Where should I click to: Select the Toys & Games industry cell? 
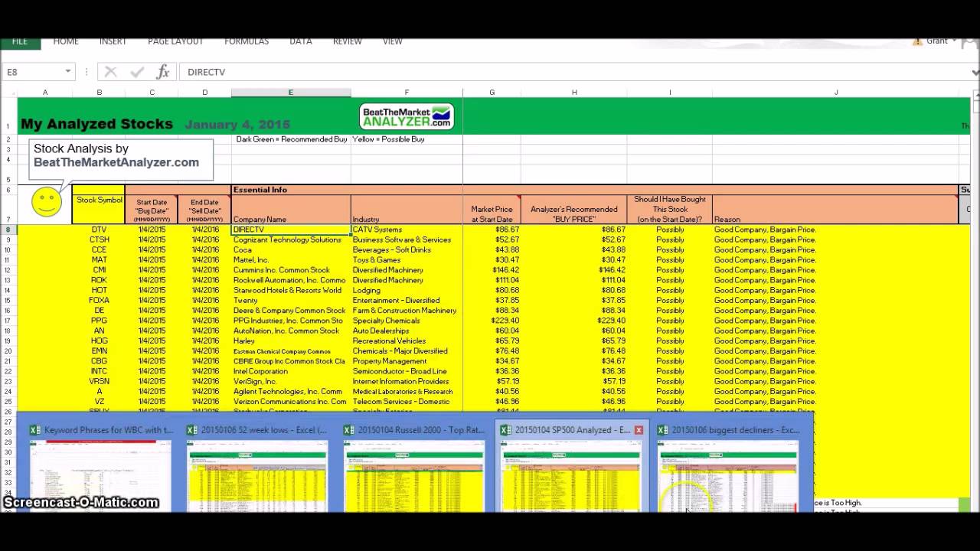[x=407, y=259]
